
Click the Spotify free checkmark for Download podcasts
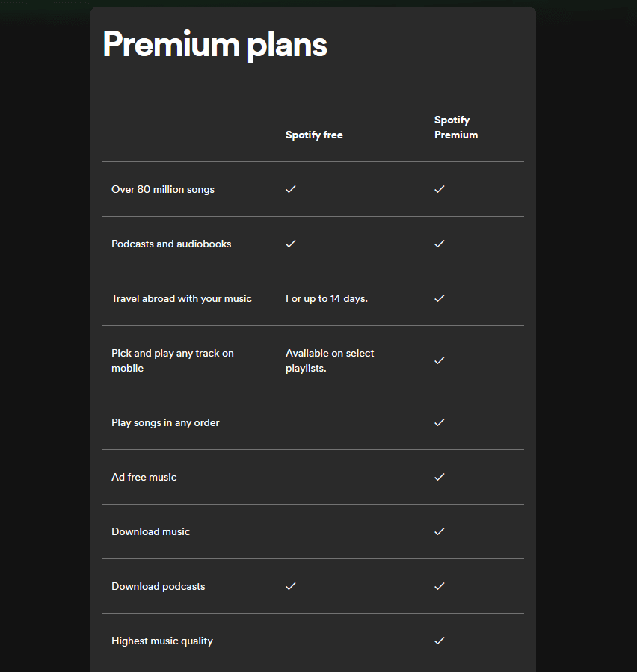pyautogui.click(x=291, y=586)
